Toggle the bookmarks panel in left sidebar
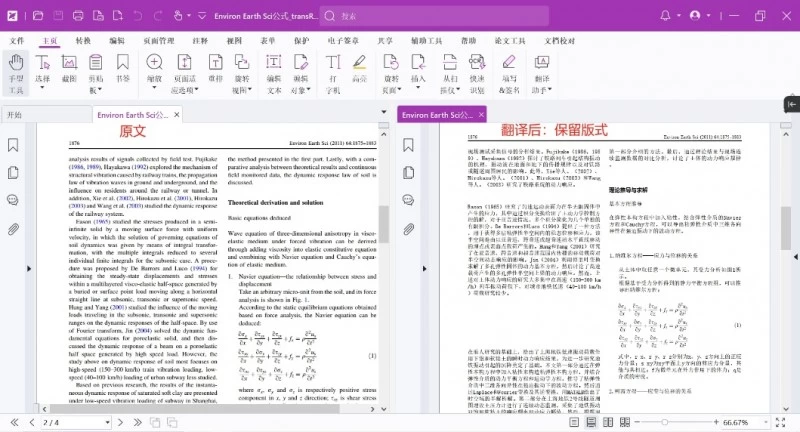Image resolution: width=800 pixels, height=432 pixels. click(x=13, y=145)
